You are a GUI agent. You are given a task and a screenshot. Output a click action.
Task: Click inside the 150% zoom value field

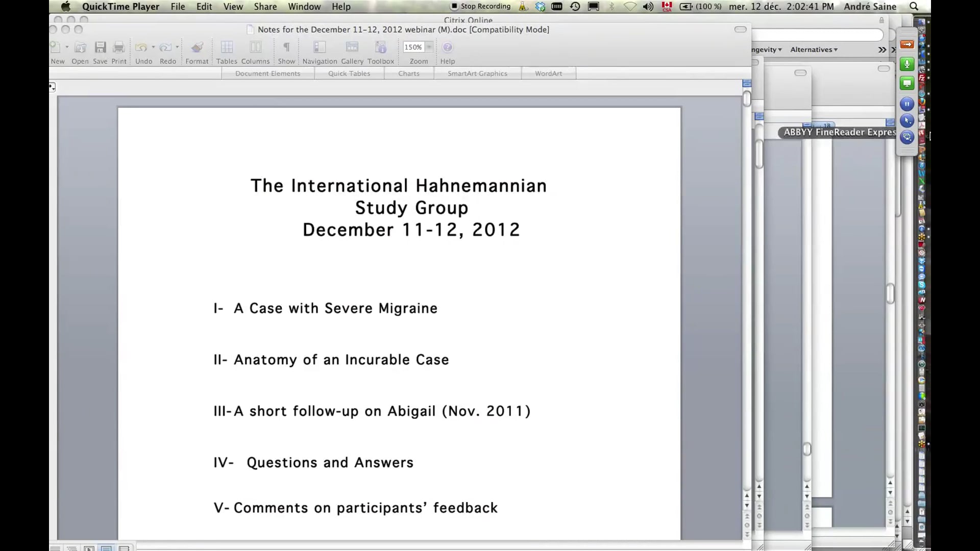point(414,47)
